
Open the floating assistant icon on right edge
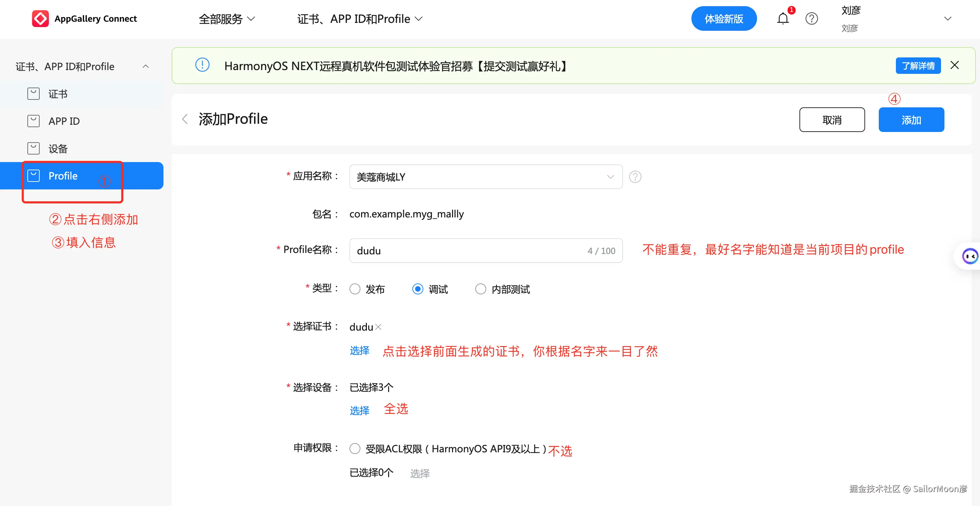click(970, 256)
